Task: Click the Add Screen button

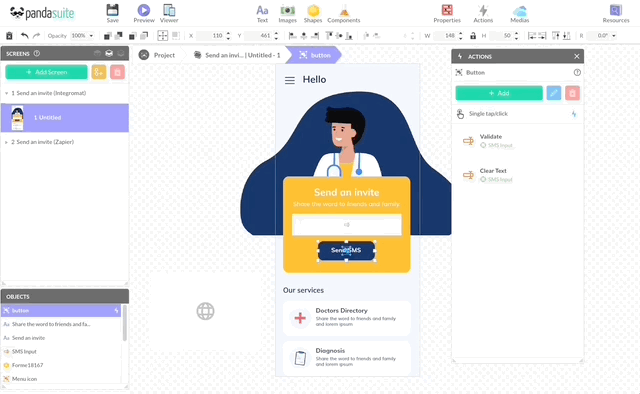Action: point(46,72)
